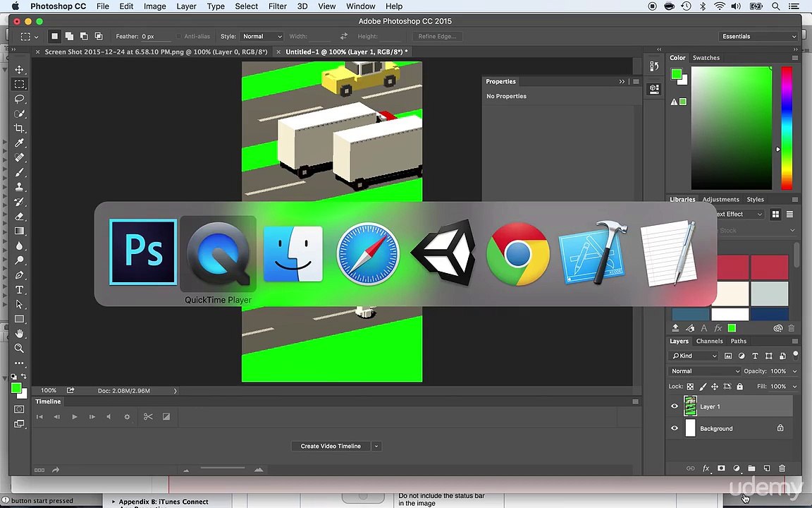Screen dimensions: 812x508
Task: Click the Feather input field
Action: tap(156, 36)
